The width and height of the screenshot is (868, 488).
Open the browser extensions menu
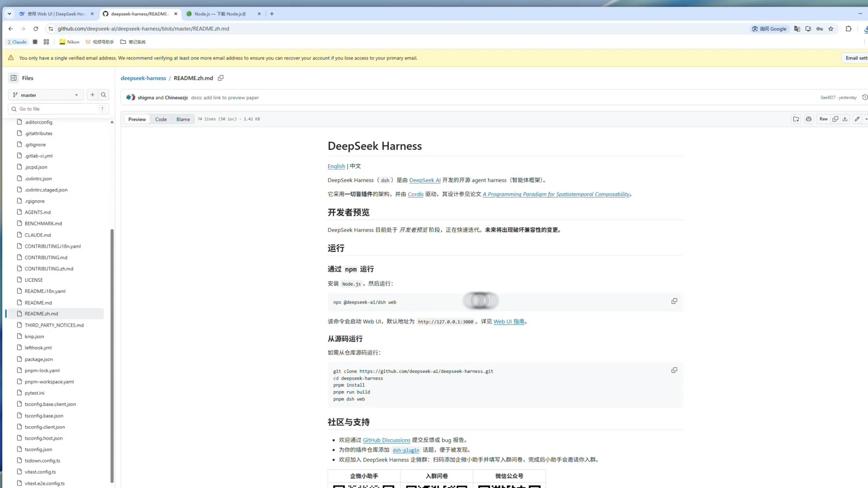[x=848, y=29]
